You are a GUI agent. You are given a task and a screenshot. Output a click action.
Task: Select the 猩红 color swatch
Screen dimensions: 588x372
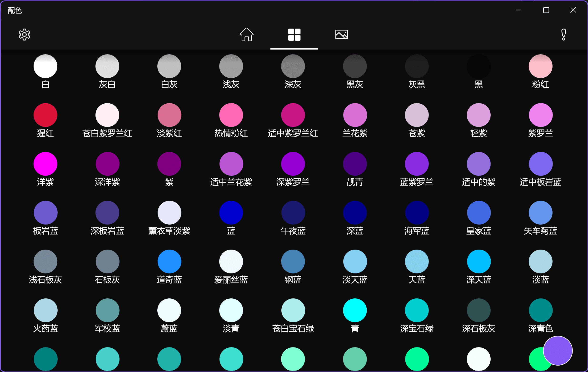click(x=45, y=115)
